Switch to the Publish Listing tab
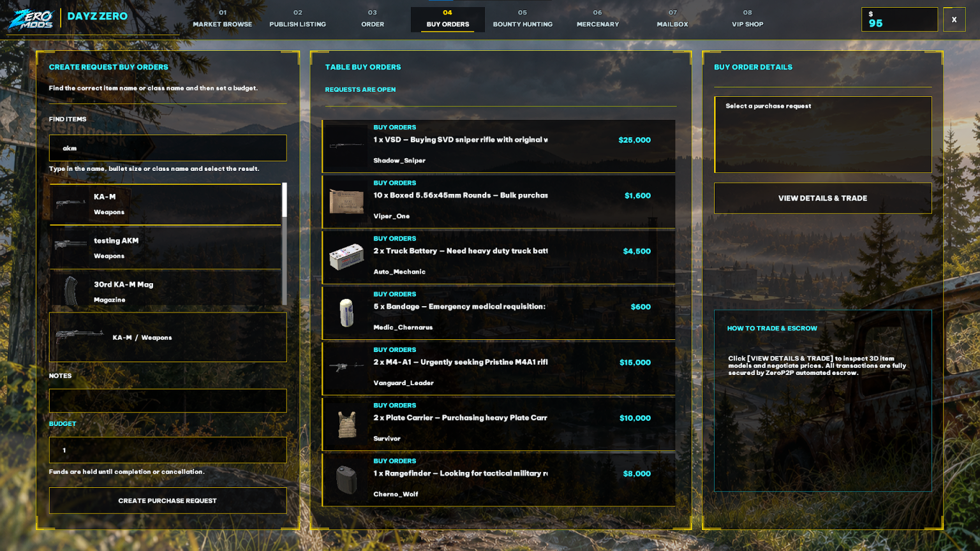The height and width of the screenshot is (551, 980). pos(297,19)
